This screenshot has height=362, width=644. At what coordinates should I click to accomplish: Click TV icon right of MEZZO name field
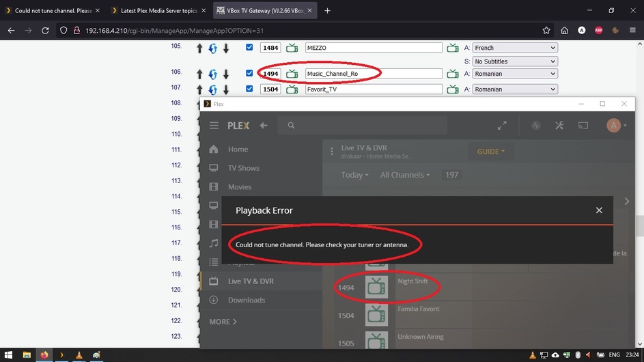click(x=453, y=48)
